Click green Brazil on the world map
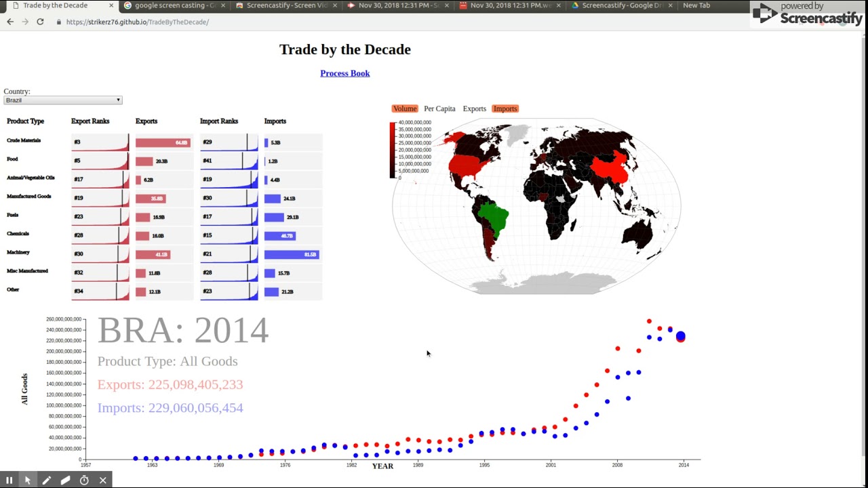Screen dimensions: 868x488 click(x=493, y=217)
